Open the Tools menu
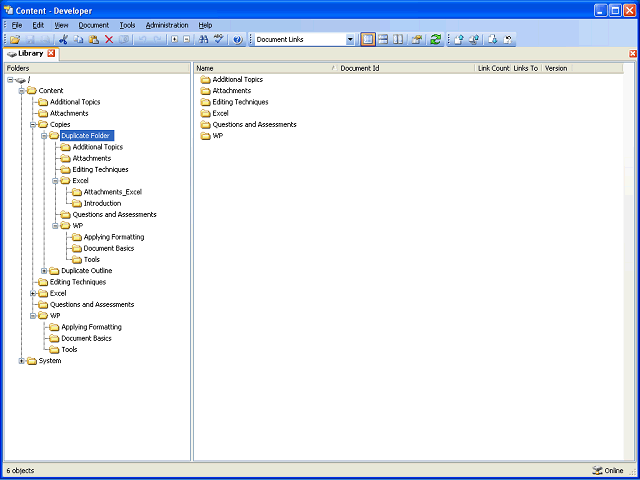Image resolution: width=640 pixels, height=480 pixels. point(127,25)
